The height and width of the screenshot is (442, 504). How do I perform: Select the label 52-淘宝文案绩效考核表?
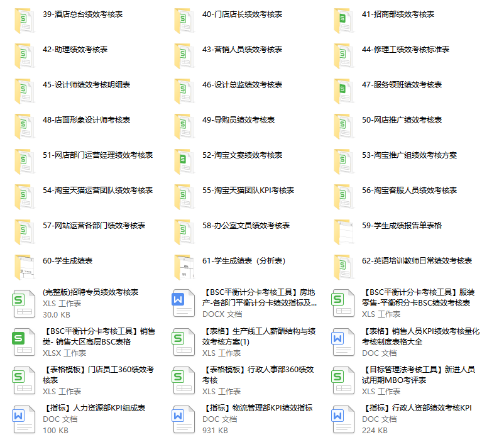click(243, 155)
